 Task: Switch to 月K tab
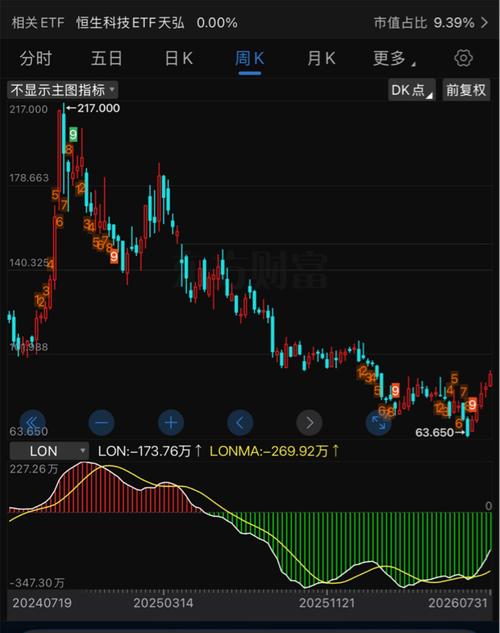coord(321,59)
